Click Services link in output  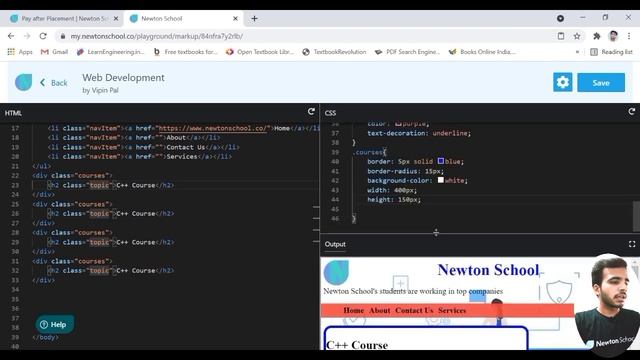[452, 311]
